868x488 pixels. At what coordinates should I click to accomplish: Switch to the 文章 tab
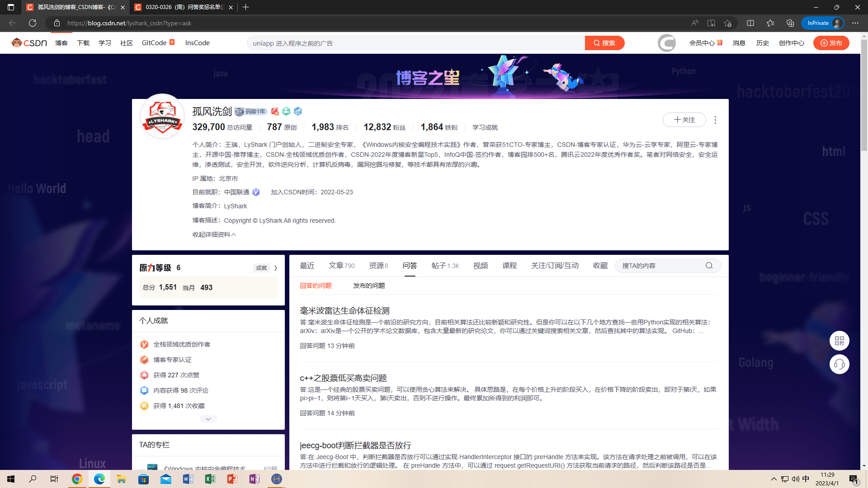tap(336, 266)
